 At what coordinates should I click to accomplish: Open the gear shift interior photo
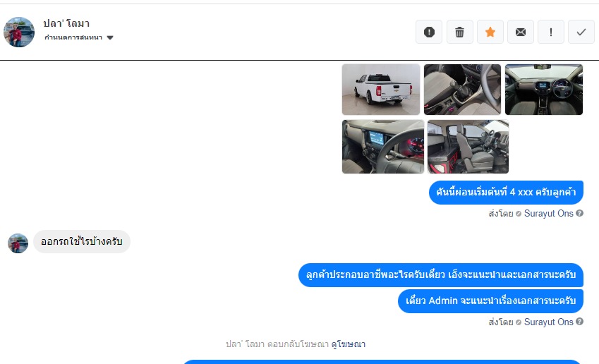462,90
